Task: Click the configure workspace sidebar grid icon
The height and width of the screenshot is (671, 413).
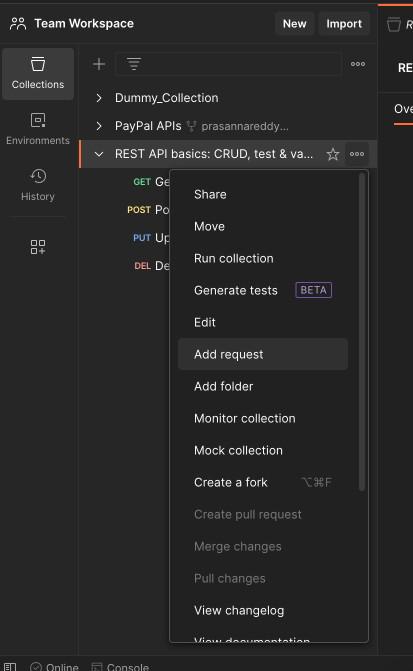Action: pos(38,247)
